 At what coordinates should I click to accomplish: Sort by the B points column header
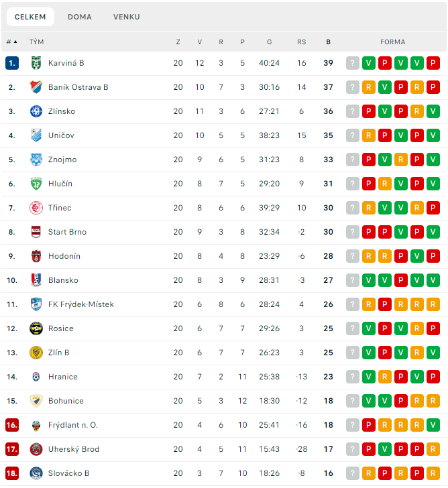coord(328,42)
